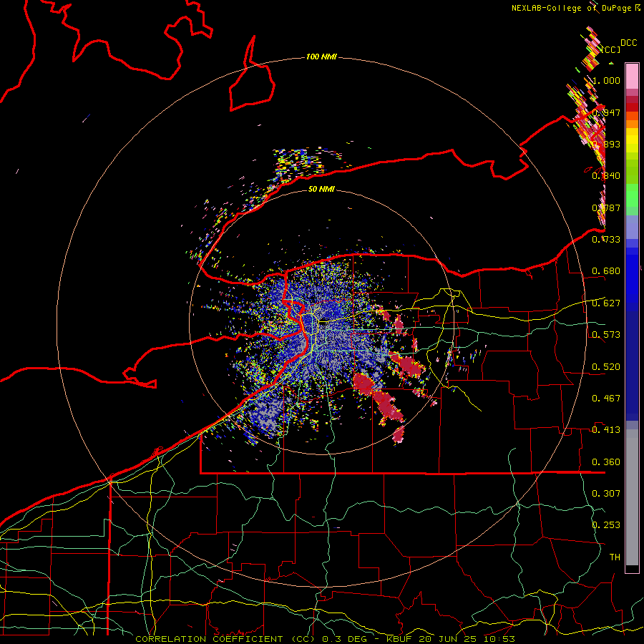Click the 0.680 legend value

click(x=606, y=271)
